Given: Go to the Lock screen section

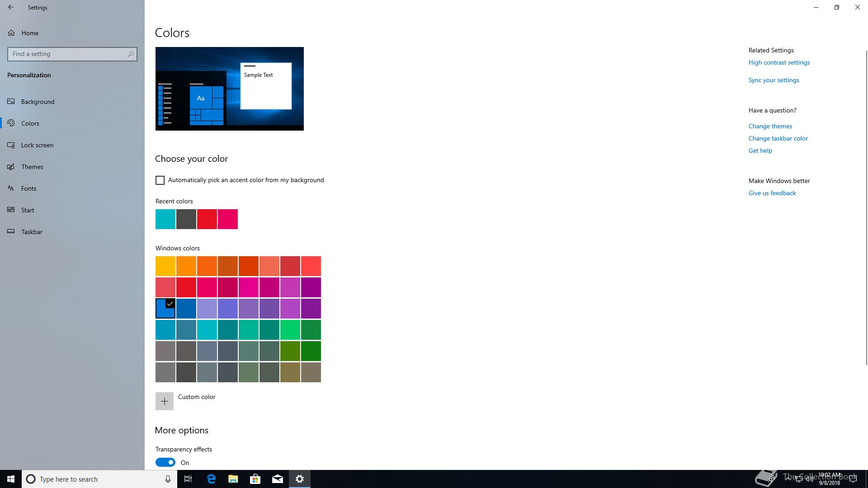Looking at the screenshot, I should click(37, 145).
